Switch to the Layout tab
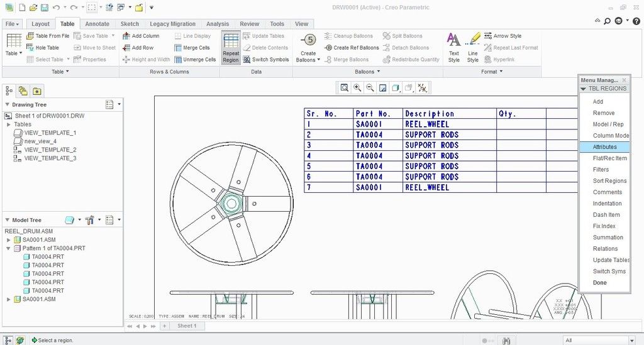Viewport: 644px width, 345px height. (x=40, y=25)
